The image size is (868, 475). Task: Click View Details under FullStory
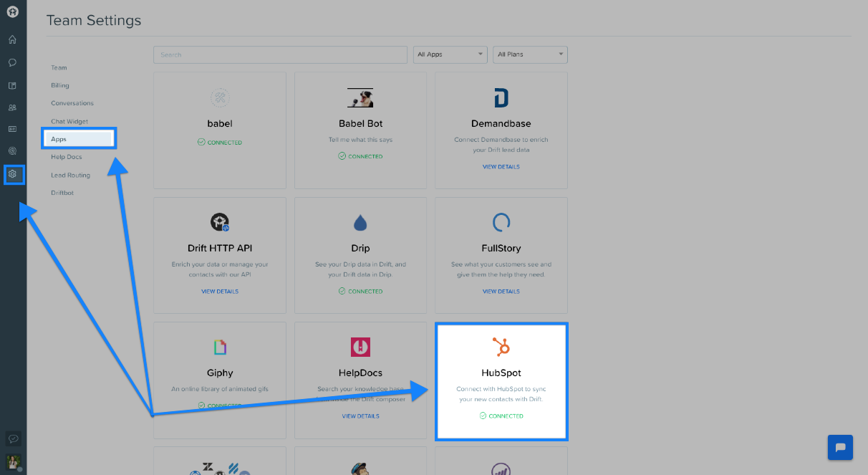point(501,292)
